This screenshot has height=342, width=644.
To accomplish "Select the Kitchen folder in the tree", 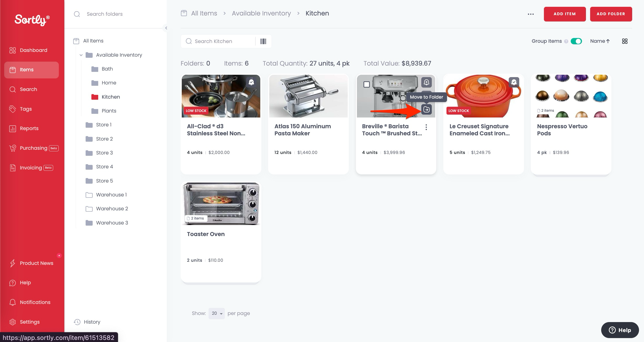I will click(106, 97).
